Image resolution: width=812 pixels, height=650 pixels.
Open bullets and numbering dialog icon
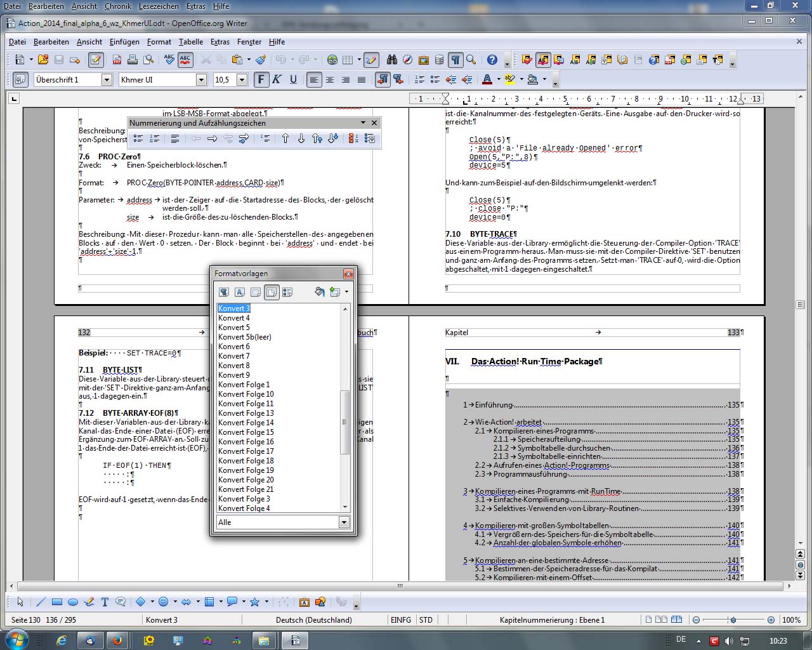pyautogui.click(x=370, y=138)
